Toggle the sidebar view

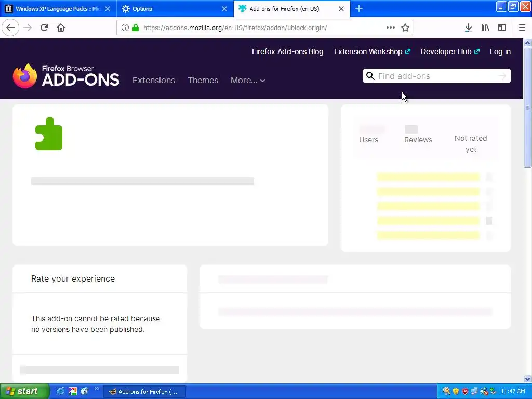click(x=502, y=28)
